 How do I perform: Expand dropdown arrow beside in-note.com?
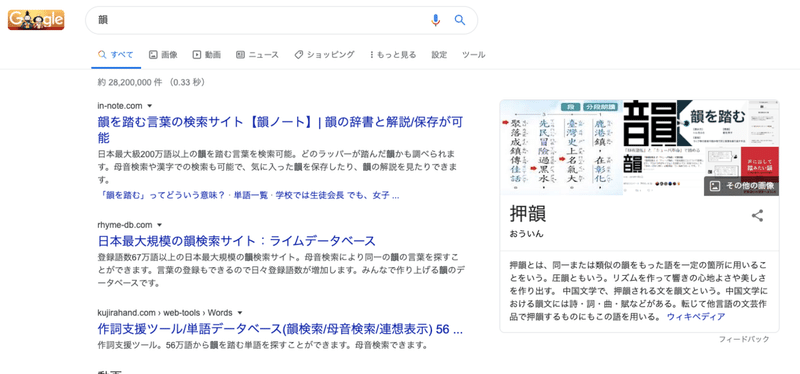(x=150, y=106)
